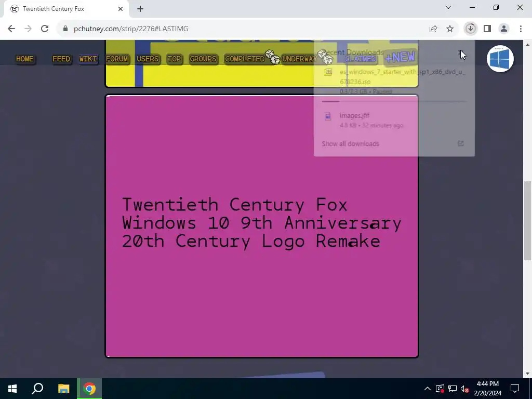Click the page vertical scrollbar thumb

click(x=527, y=221)
